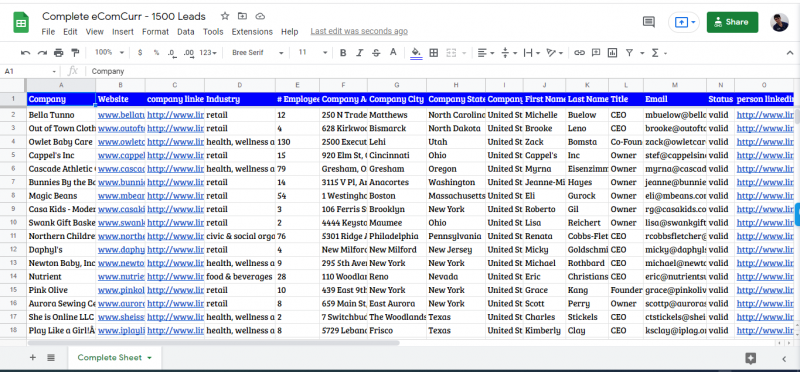This screenshot has height=372, width=800.
Task: Check cloud save status icon
Action: (260, 16)
